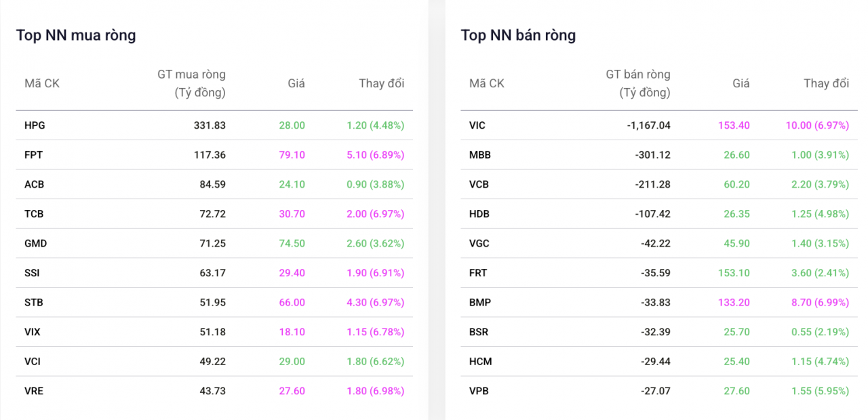The height and width of the screenshot is (420, 868).
Task: Click the TCB ticker symbol
Action: pyautogui.click(x=34, y=214)
